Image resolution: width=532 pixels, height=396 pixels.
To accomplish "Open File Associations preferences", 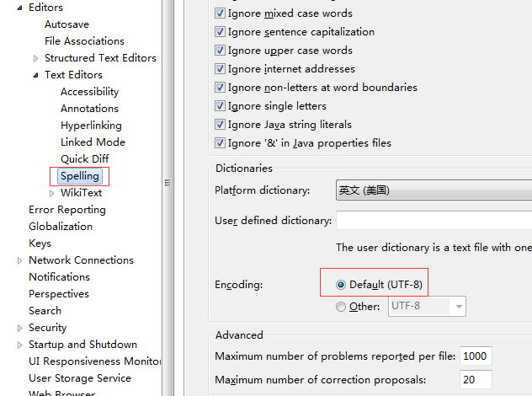I will [x=84, y=41].
